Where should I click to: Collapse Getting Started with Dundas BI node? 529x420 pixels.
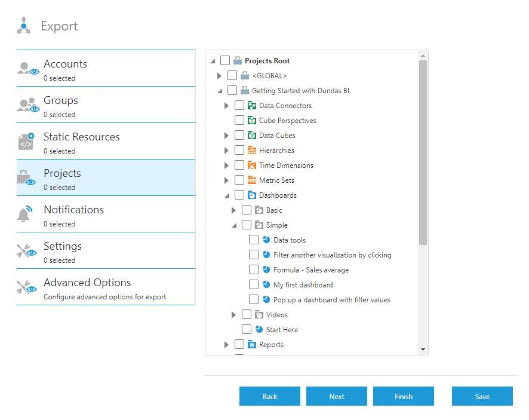(220, 91)
